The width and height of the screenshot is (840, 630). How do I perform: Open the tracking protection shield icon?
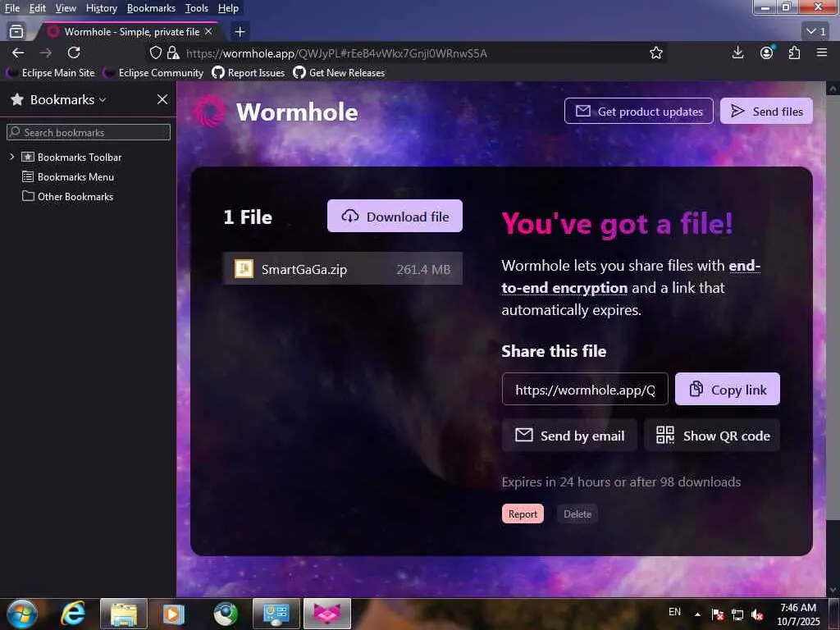point(155,52)
